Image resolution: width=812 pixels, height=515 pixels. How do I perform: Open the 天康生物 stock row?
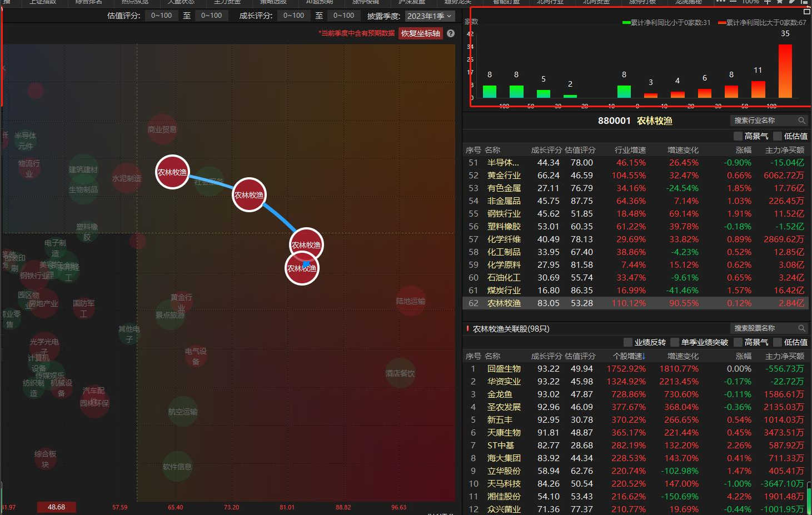635,433
